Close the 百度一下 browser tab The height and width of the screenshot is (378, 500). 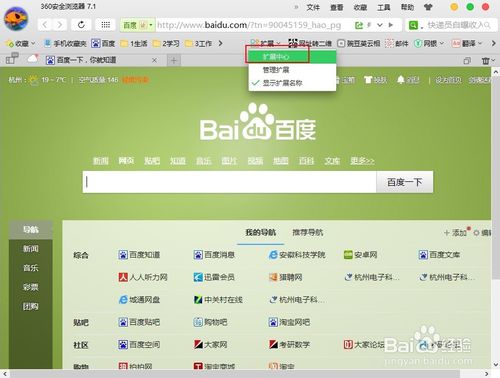point(154,60)
